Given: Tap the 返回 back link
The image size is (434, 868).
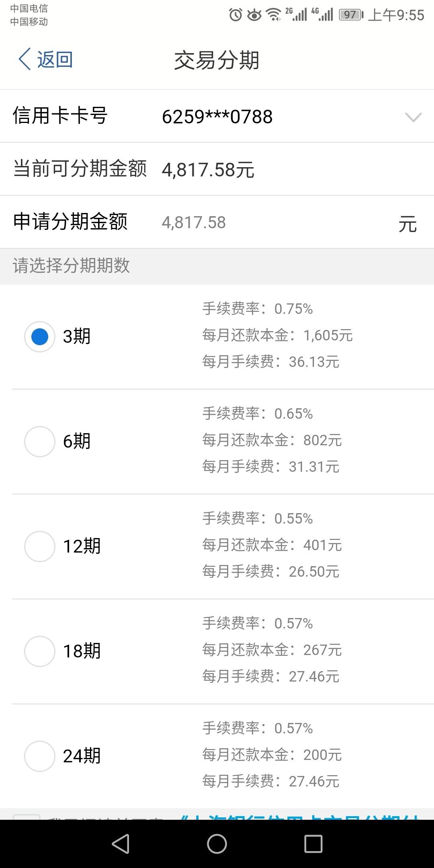Looking at the screenshot, I should point(55,59).
